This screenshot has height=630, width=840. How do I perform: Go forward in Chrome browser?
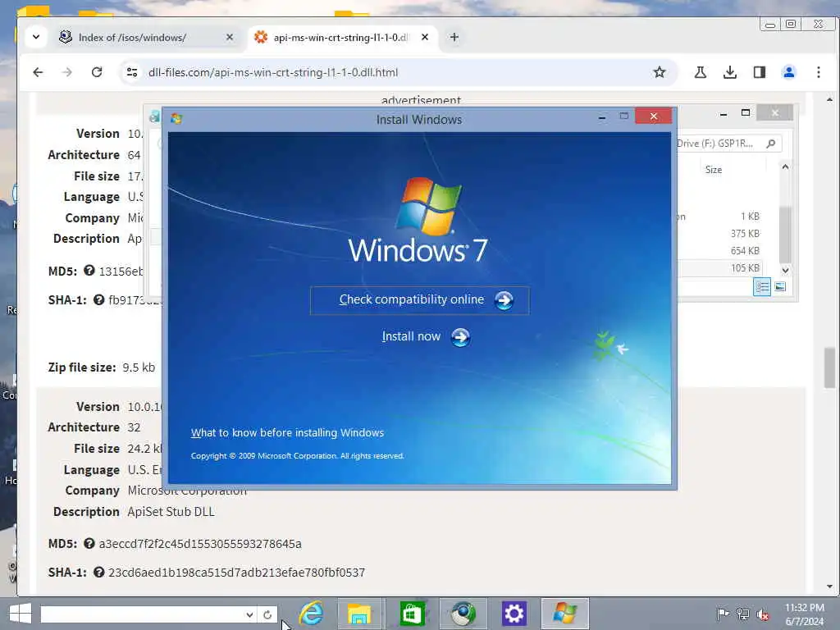[x=67, y=72]
